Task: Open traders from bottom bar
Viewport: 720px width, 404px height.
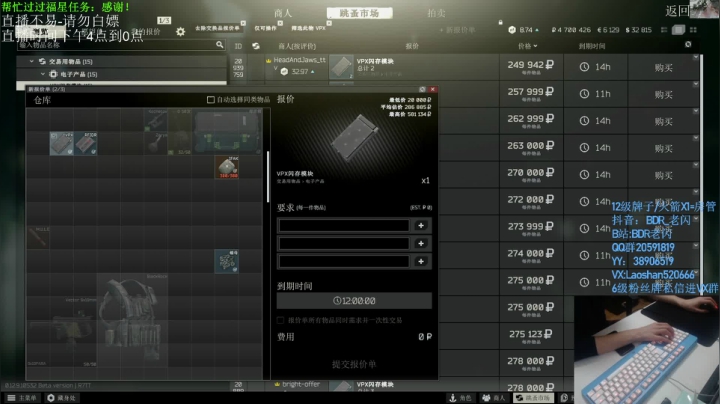Action: click(x=494, y=398)
